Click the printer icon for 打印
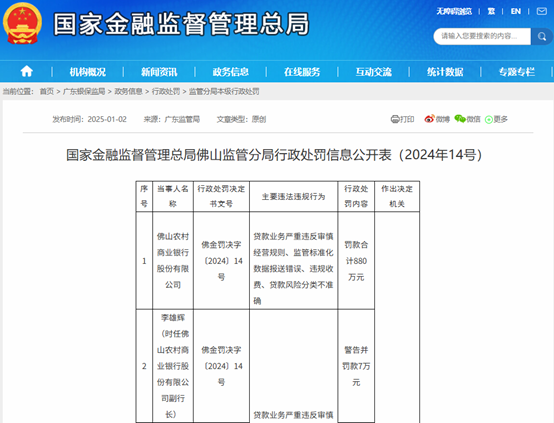 pos(395,119)
